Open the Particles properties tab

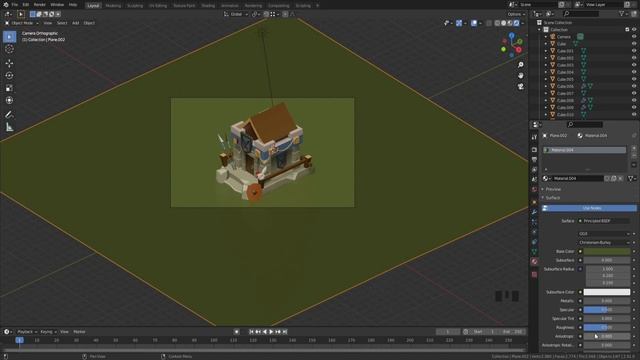point(534,222)
